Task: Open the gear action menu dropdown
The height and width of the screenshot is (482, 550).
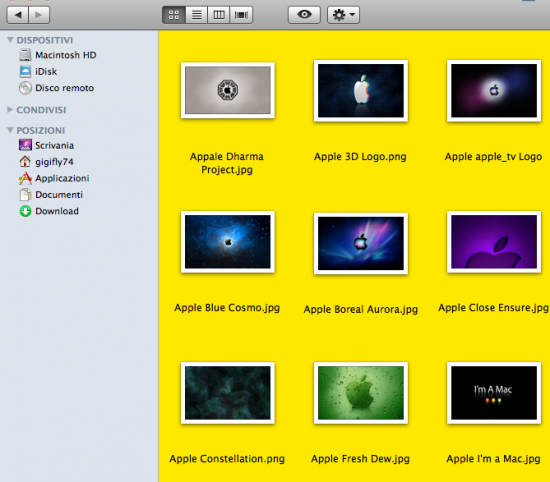Action: pos(343,15)
